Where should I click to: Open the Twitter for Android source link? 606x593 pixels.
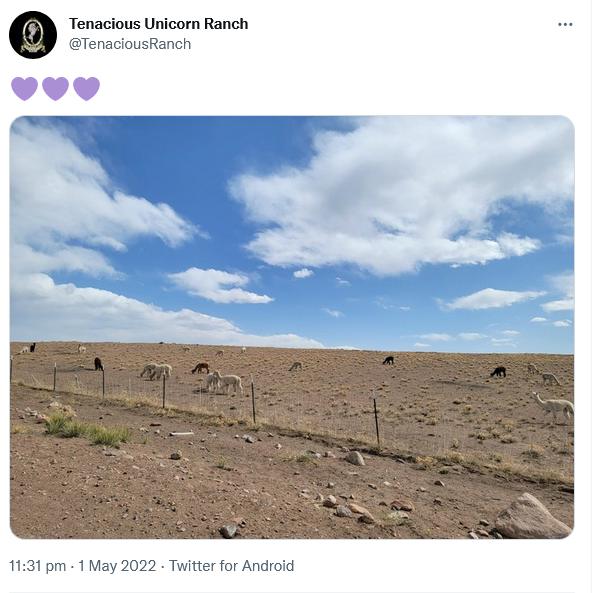point(232,566)
